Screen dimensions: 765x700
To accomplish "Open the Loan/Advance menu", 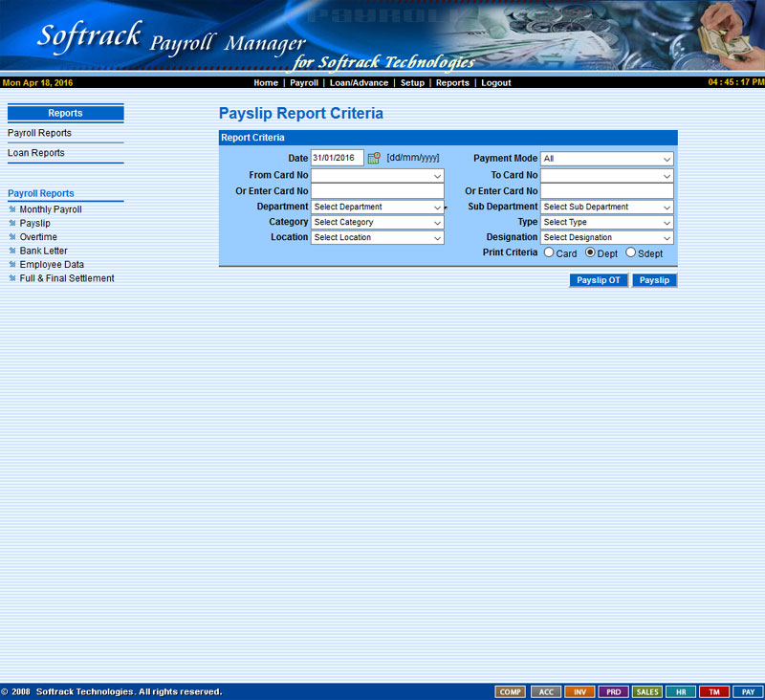I will click(359, 83).
